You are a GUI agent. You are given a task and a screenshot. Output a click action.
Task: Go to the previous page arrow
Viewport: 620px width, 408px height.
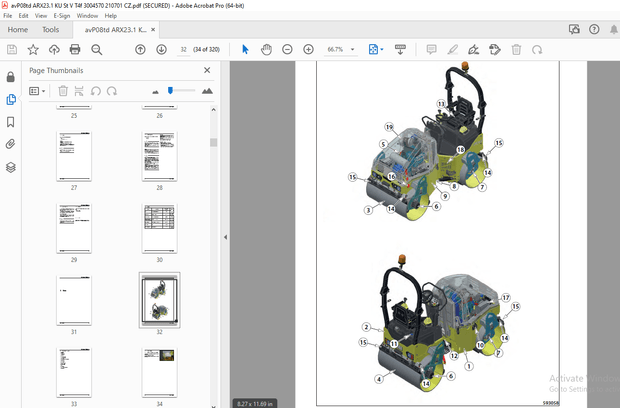point(140,49)
